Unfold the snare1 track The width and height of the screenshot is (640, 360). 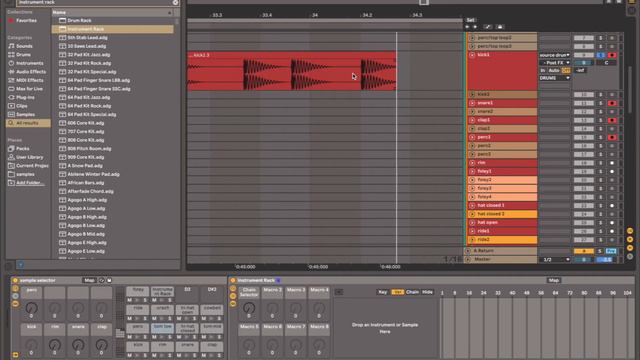[472, 103]
